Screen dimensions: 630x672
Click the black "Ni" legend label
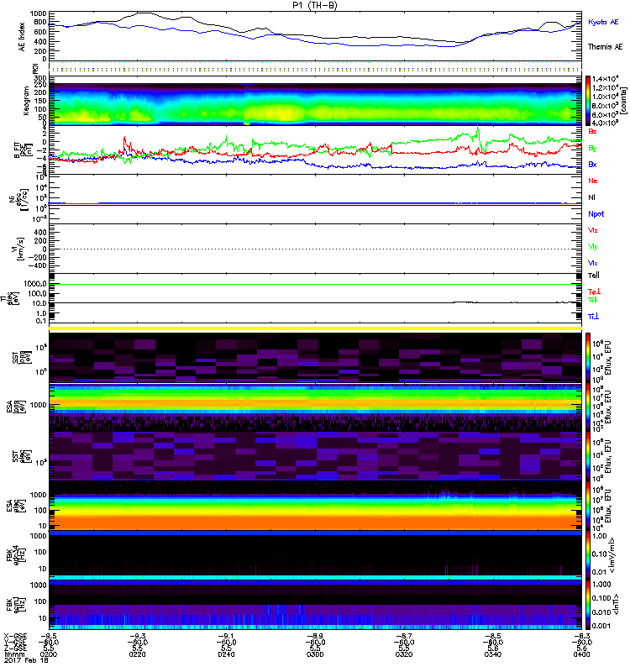pos(591,197)
